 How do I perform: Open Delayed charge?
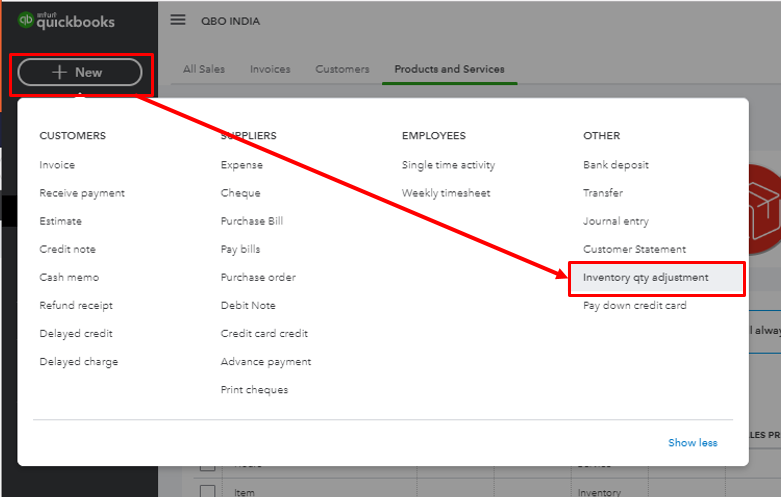[x=79, y=362]
